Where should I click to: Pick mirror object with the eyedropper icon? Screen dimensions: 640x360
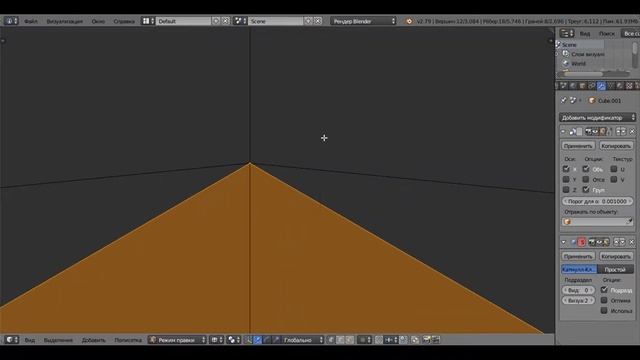[x=629, y=222]
